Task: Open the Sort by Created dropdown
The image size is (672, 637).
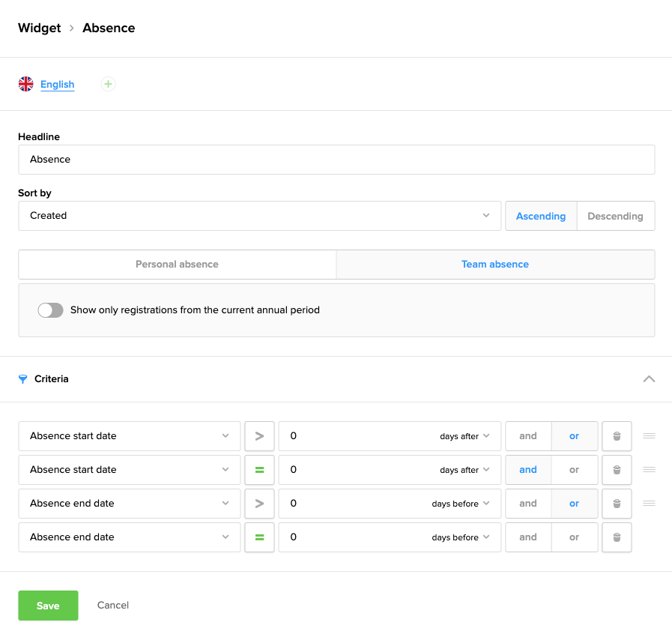Action: (x=259, y=216)
